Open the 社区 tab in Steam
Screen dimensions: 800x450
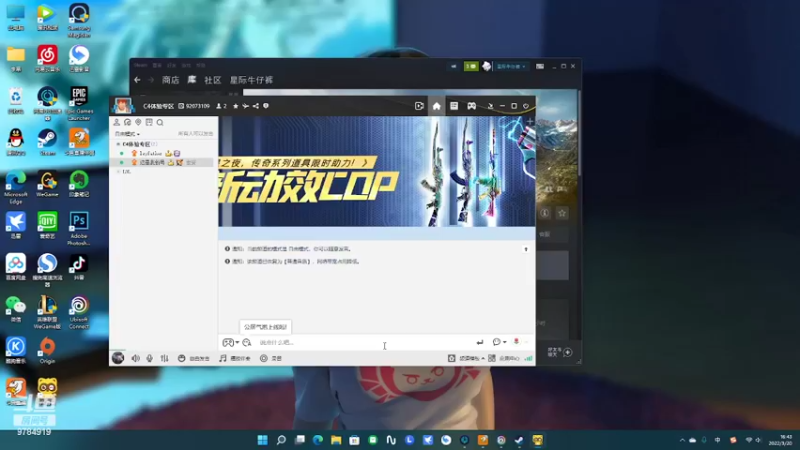tap(213, 80)
